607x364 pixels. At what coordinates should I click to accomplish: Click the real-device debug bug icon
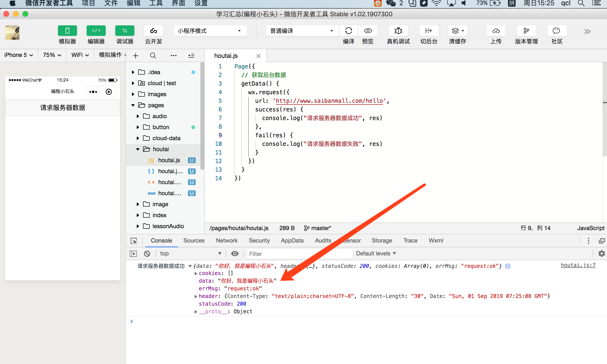pyautogui.click(x=398, y=31)
